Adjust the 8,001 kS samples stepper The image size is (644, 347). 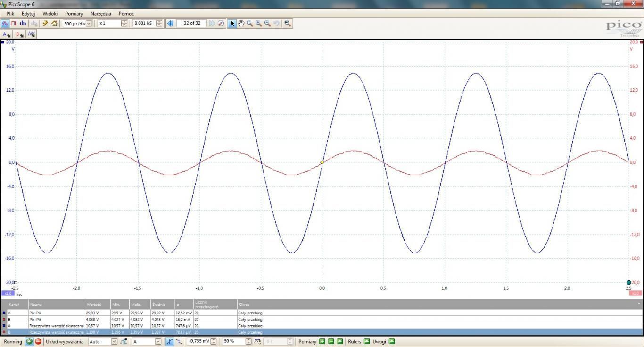pos(159,23)
